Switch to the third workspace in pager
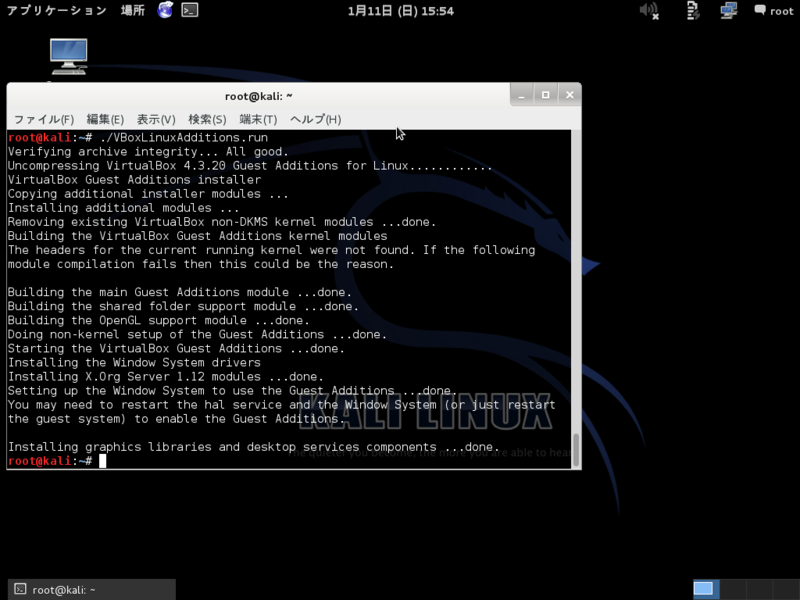Image resolution: width=800 pixels, height=600 pixels. 759,589
